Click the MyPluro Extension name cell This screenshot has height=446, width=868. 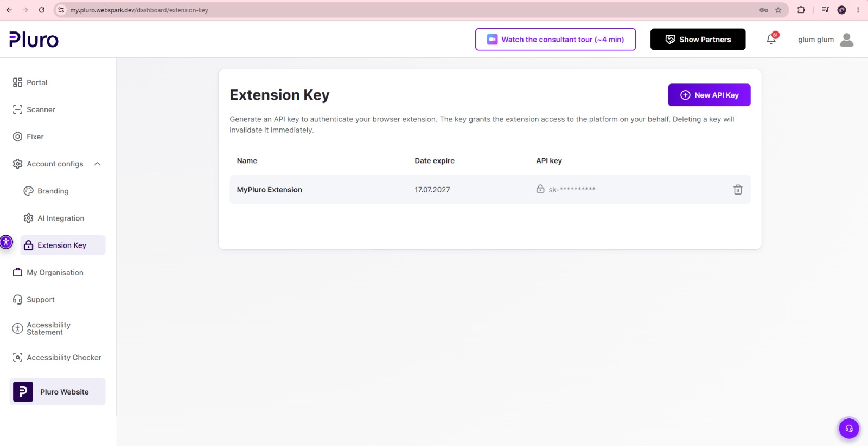tap(270, 190)
